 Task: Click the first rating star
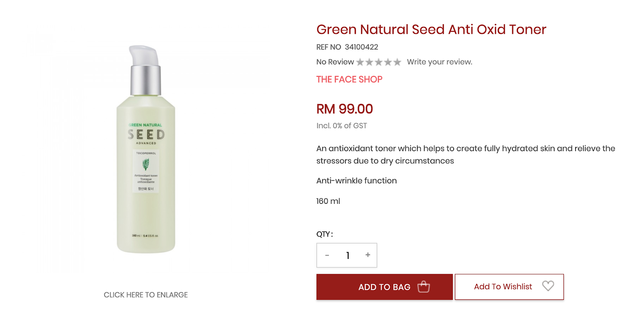pyautogui.click(x=360, y=62)
